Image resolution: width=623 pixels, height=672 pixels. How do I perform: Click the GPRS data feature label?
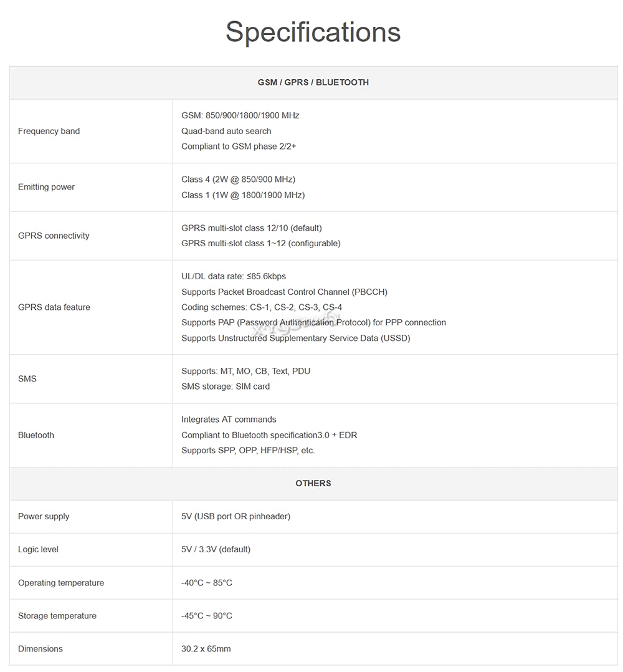coord(54,307)
